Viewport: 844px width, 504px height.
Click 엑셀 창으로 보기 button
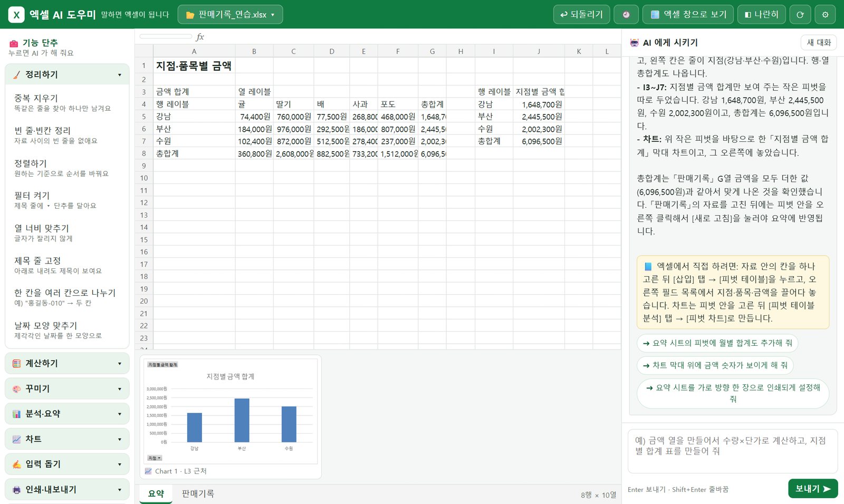(688, 15)
